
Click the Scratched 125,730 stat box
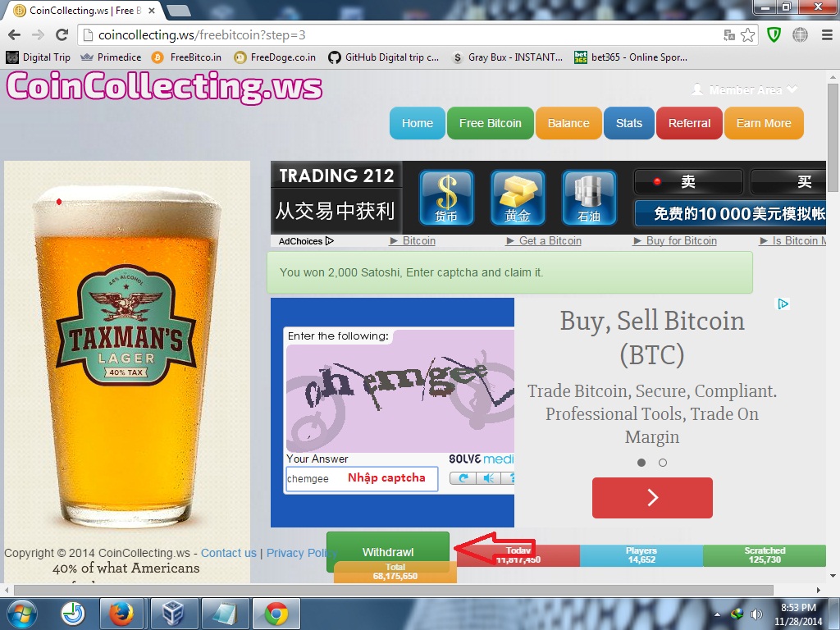(x=765, y=555)
